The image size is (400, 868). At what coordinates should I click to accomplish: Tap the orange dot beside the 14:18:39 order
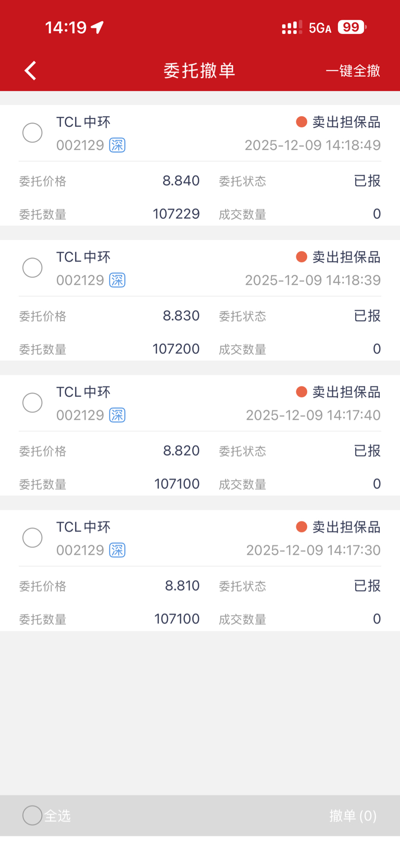point(301,257)
